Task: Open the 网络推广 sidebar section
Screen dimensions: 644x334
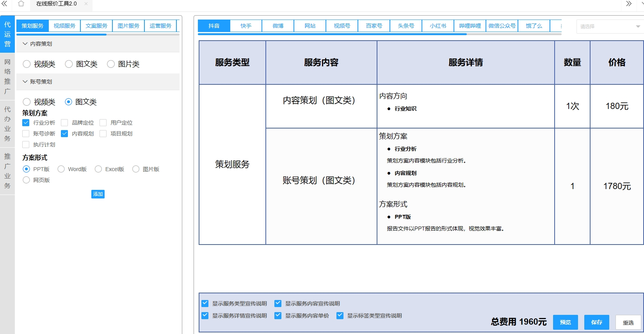Action: [7, 77]
